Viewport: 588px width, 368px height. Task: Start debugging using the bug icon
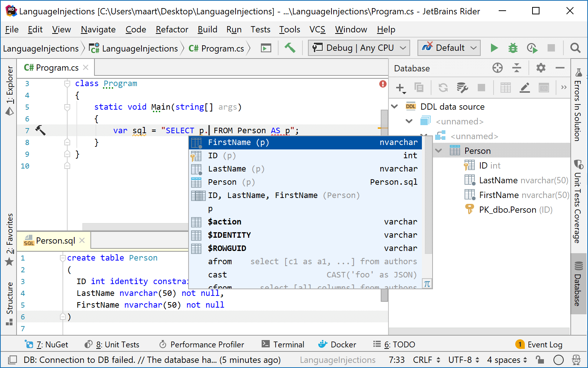tap(513, 48)
